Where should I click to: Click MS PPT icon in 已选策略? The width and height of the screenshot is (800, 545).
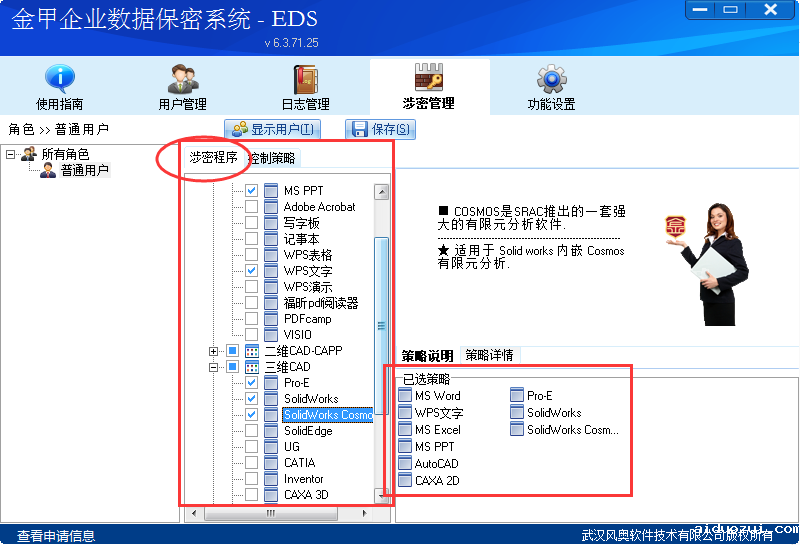405,446
